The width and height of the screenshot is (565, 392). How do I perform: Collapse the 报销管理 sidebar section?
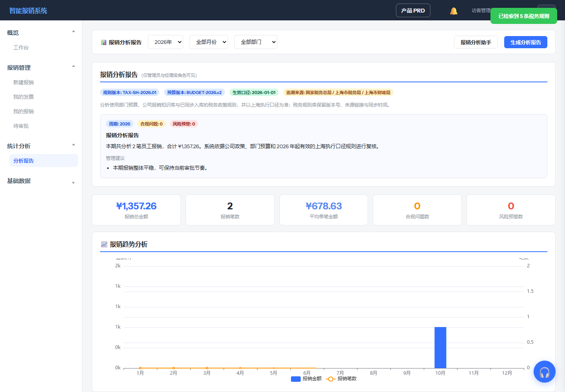point(41,67)
